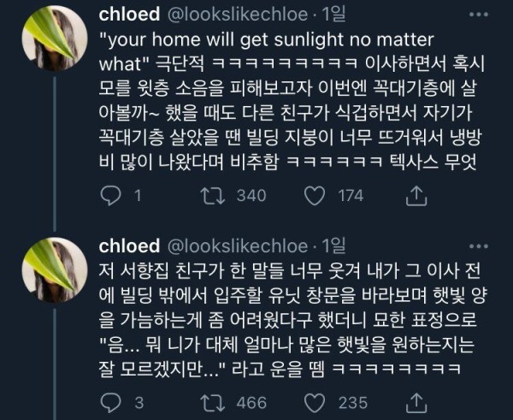The image size is (513, 420).
Task: Share the first tweet via share icon
Action: pyautogui.click(x=416, y=195)
